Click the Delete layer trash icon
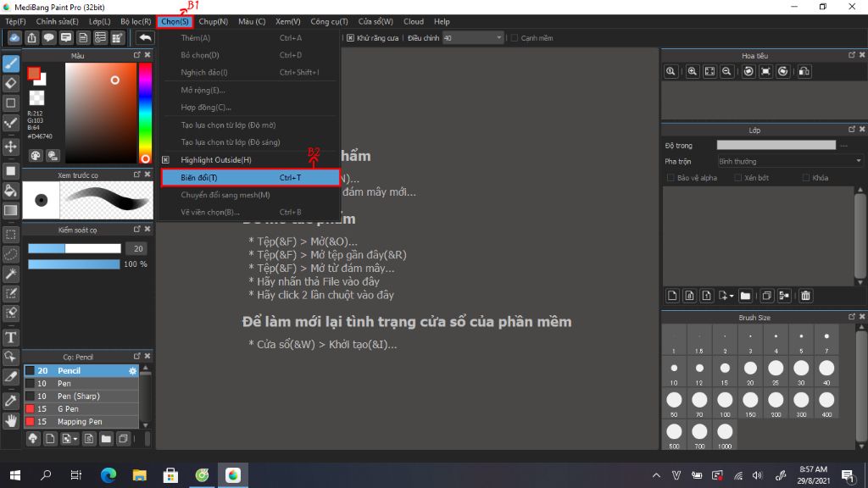This screenshot has height=488, width=868. point(805,296)
